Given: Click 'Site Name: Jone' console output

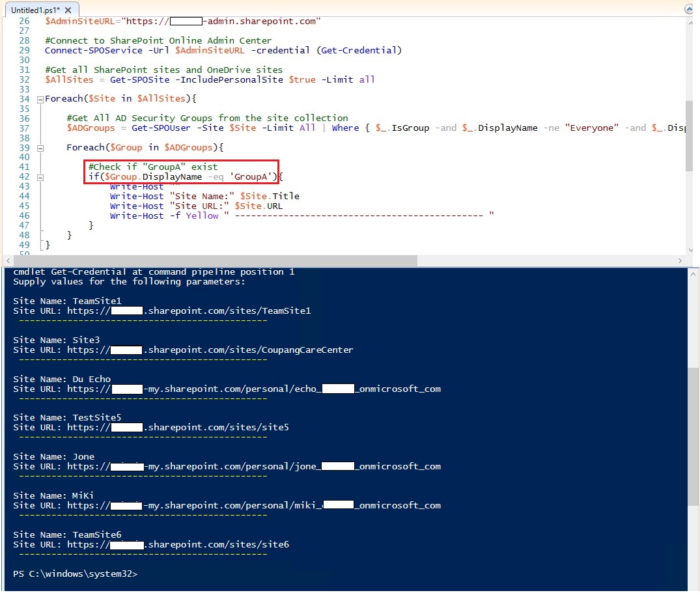Looking at the screenshot, I should pyautogui.click(x=54, y=456).
